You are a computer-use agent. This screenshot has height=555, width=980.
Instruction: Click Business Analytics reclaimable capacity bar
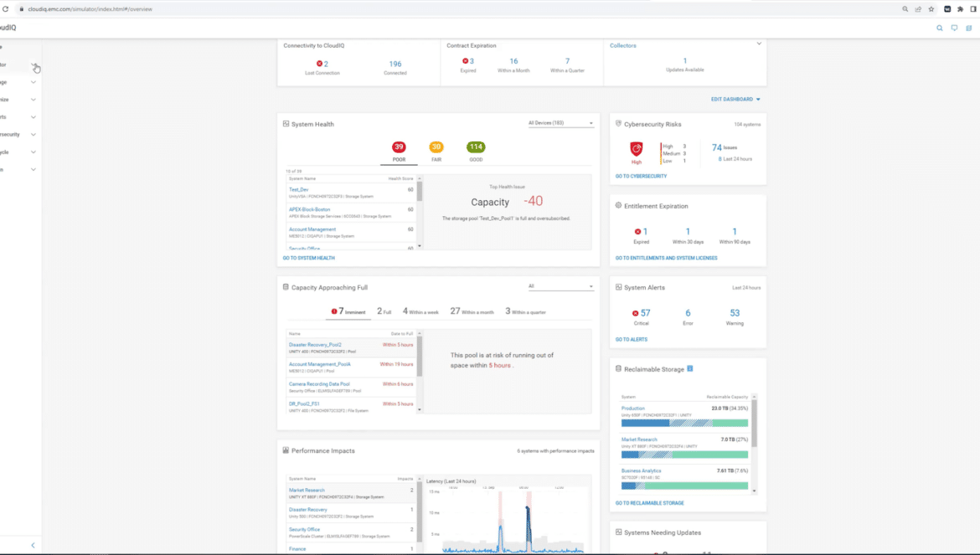click(684, 486)
